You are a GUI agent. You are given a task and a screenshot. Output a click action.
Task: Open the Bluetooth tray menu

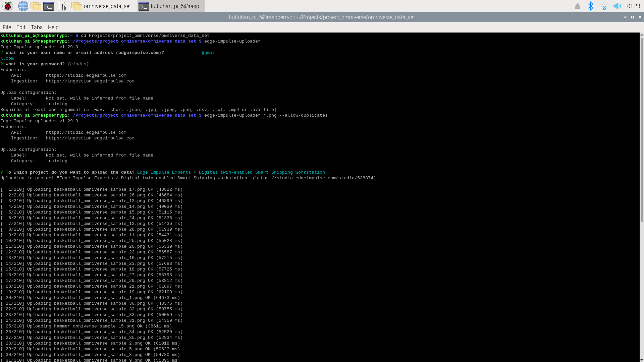(591, 6)
